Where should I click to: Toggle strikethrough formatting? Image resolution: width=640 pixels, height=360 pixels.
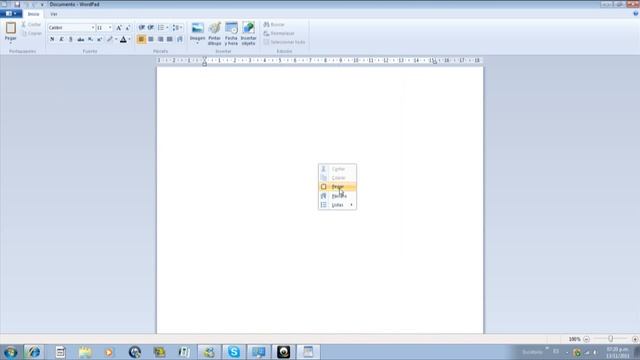tap(80, 39)
